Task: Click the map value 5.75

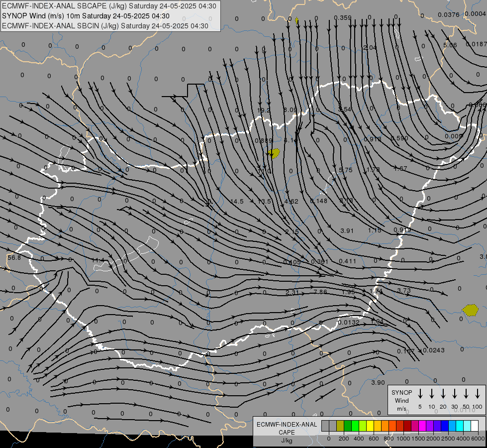Action: (345, 170)
